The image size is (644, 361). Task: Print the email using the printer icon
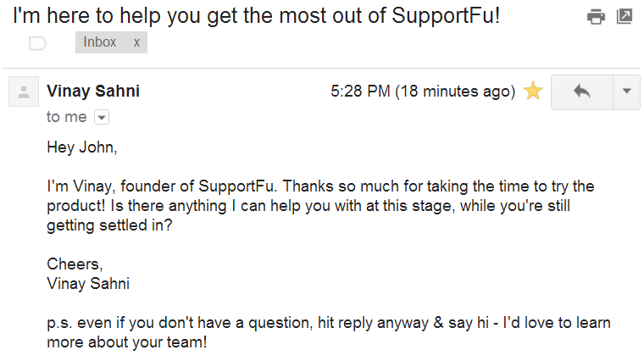(x=597, y=16)
